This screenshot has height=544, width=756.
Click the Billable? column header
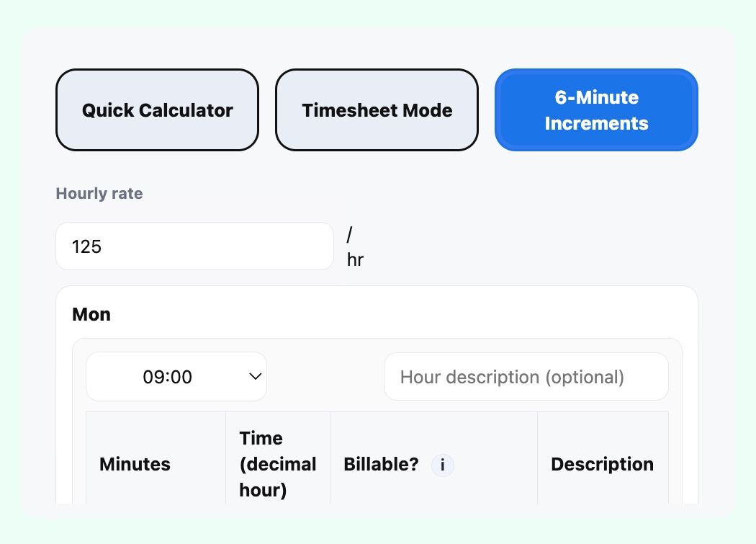coord(381,465)
